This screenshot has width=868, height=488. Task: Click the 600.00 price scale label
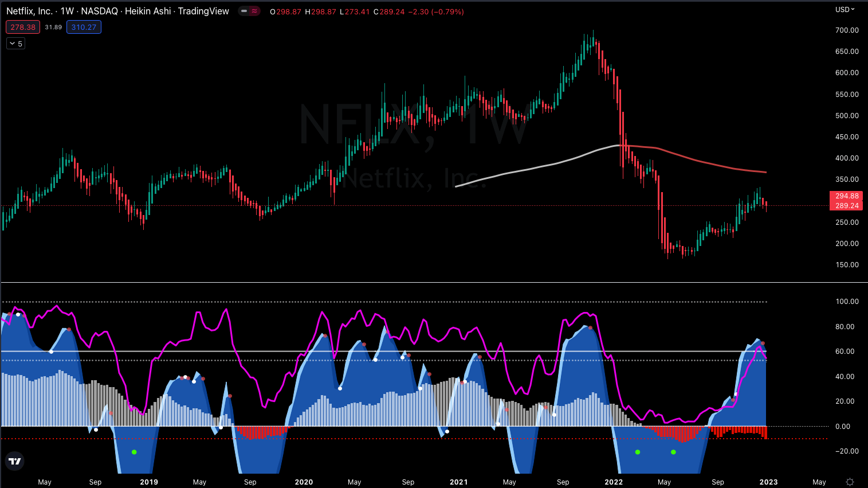click(x=847, y=72)
